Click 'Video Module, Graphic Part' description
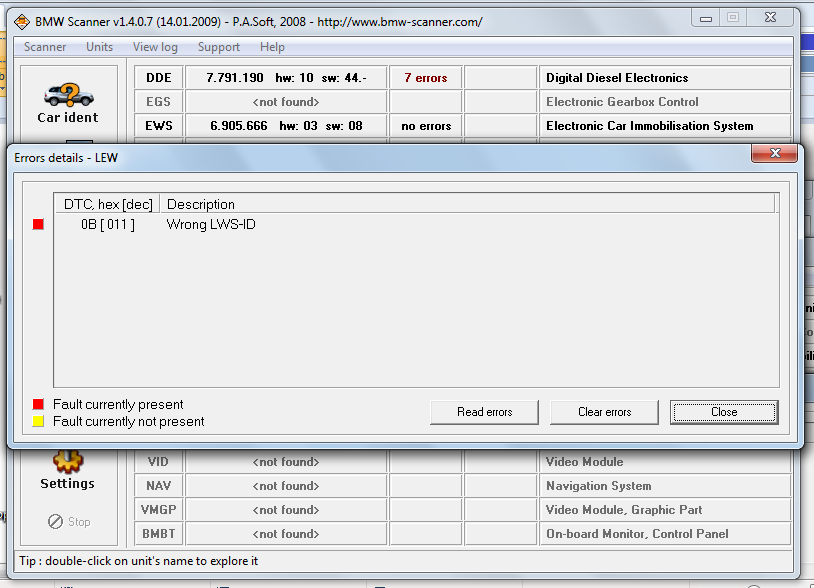This screenshot has height=588, width=814. (x=624, y=510)
